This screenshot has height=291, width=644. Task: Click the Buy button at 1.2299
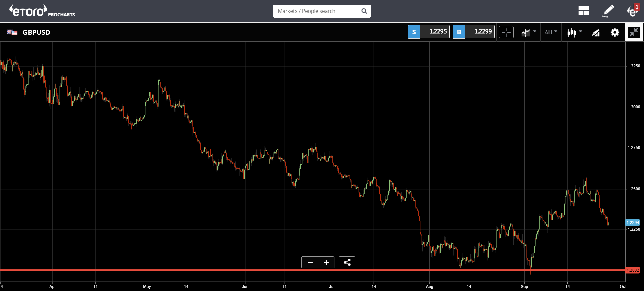pos(474,32)
